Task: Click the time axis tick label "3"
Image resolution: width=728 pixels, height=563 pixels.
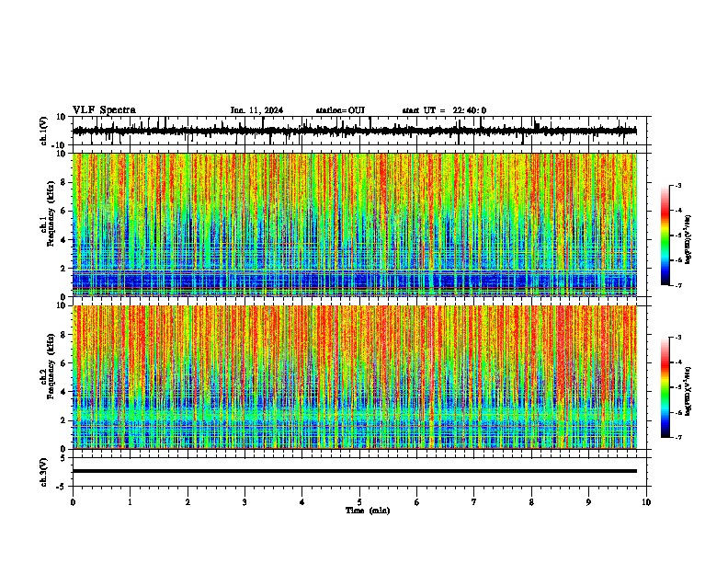Action: [245, 502]
